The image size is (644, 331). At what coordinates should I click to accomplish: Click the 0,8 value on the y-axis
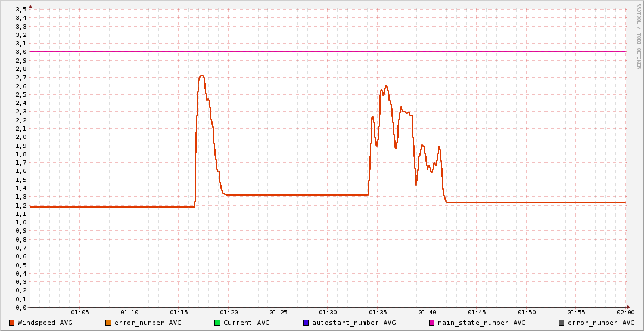click(22, 239)
